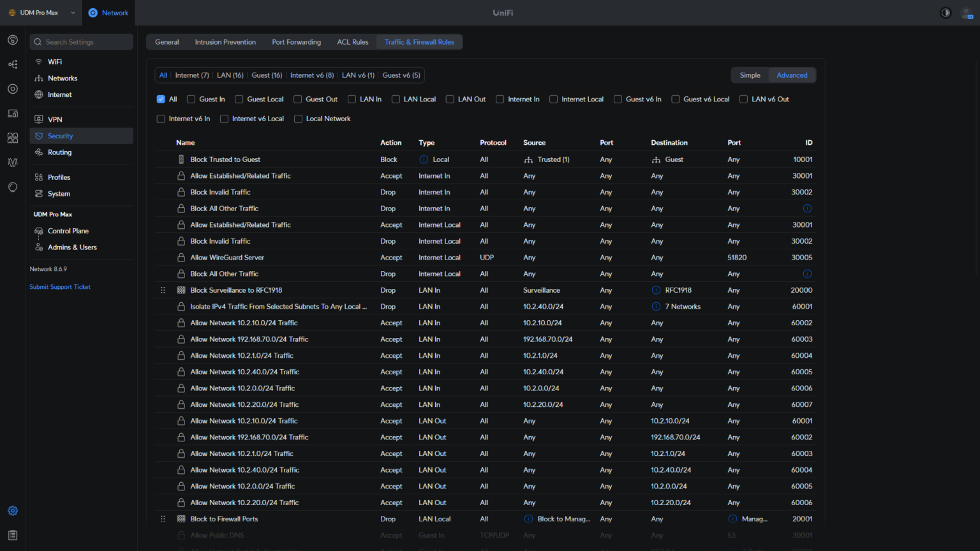The image size is (980, 551).
Task: Switch to the Intrusion Prevention tab
Action: pos(225,42)
